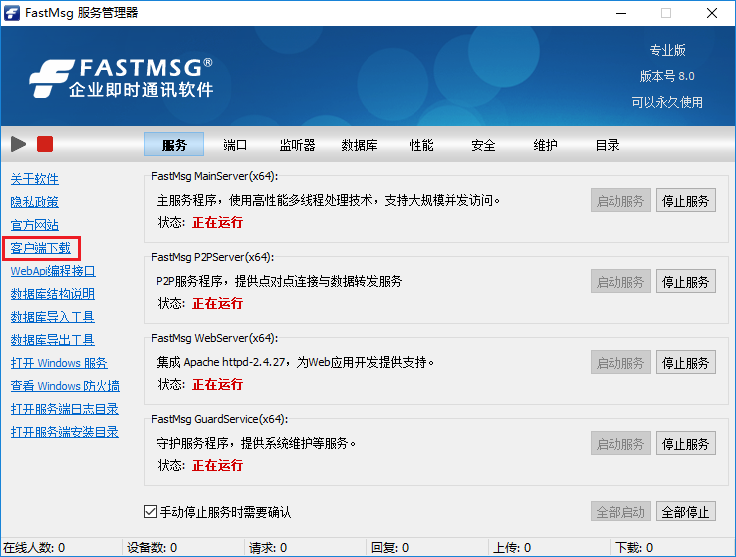
Task: Select the 服务 tab
Action: tap(174, 145)
